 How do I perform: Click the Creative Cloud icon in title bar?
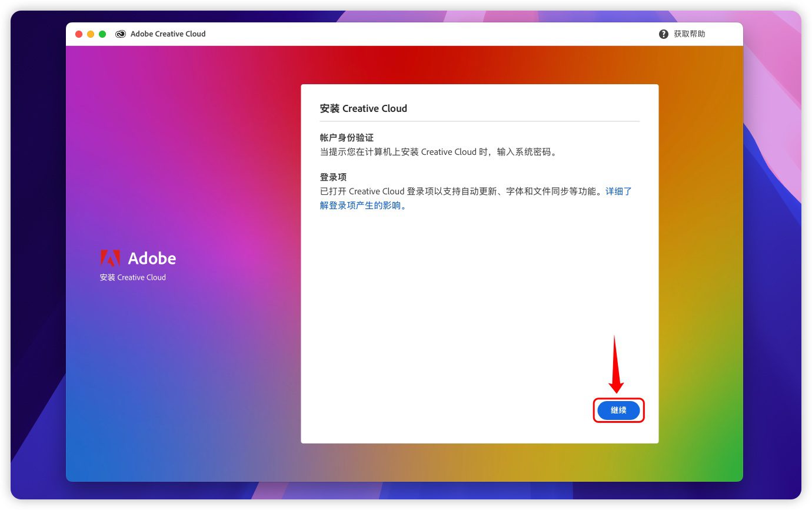pos(121,34)
